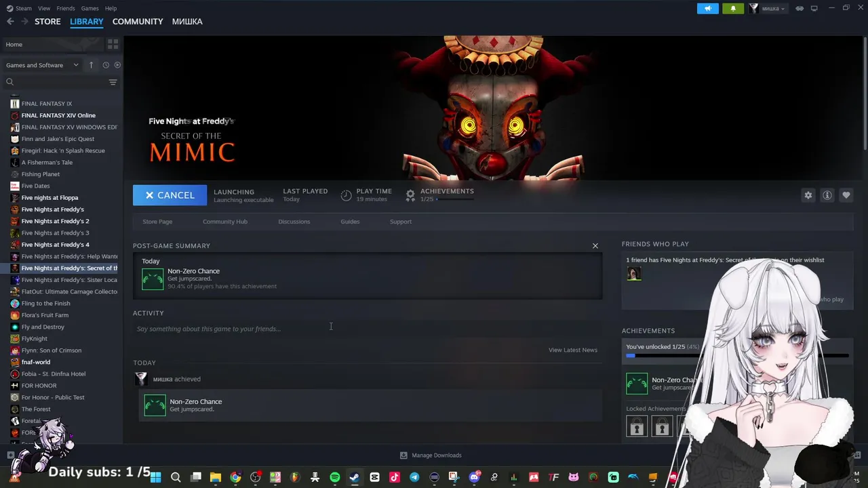Open мишка avatar in activity feed
This screenshot has height=488, width=868.
pos(141,379)
